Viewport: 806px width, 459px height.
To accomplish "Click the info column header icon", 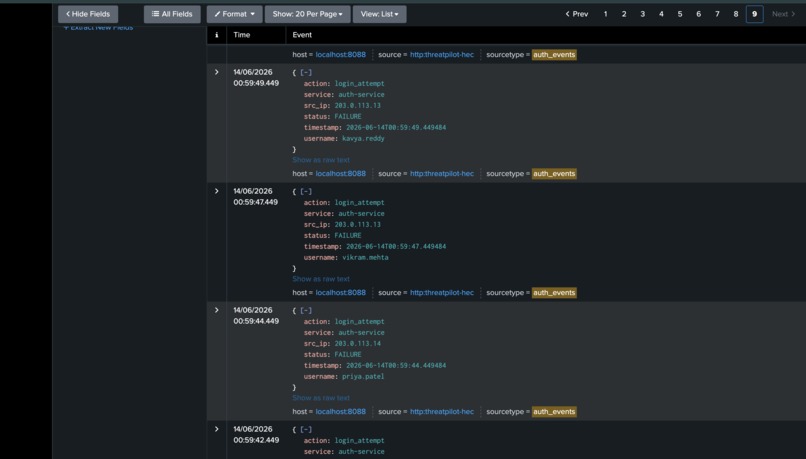I will (x=216, y=35).
